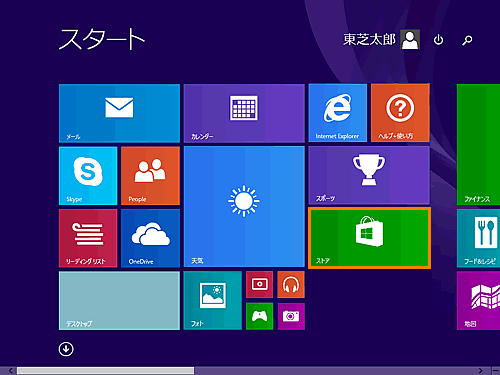Open the Mail tile (メール)
The width and height of the screenshot is (500, 375).
click(x=119, y=113)
